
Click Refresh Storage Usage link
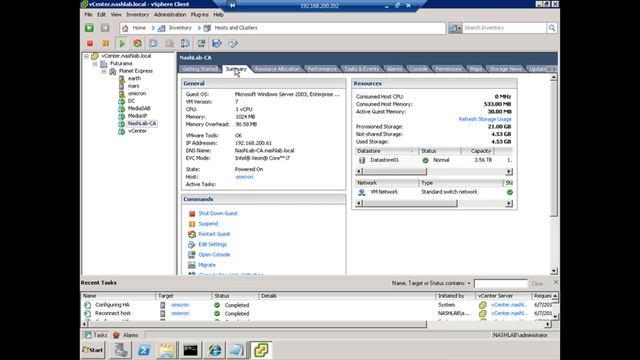(x=485, y=119)
